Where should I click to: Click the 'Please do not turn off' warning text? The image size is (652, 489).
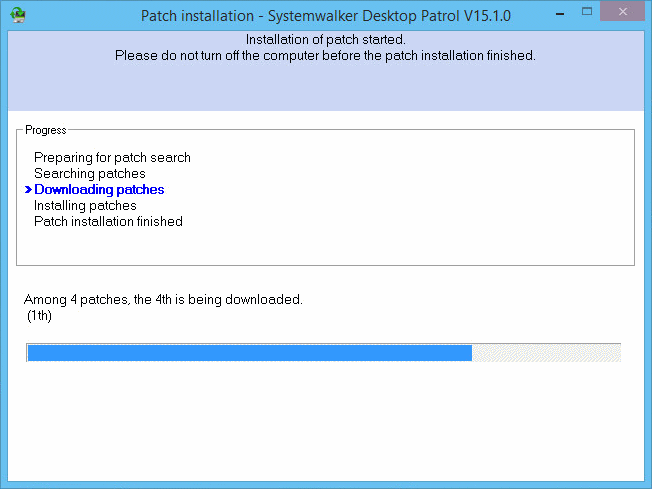click(325, 55)
